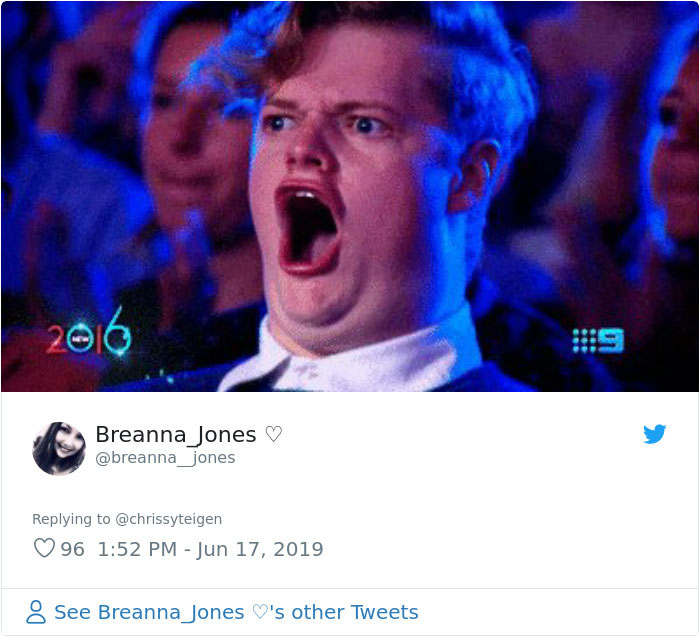700x637 pixels.
Task: Click the Channel 9 watermark logo
Action: click(598, 341)
